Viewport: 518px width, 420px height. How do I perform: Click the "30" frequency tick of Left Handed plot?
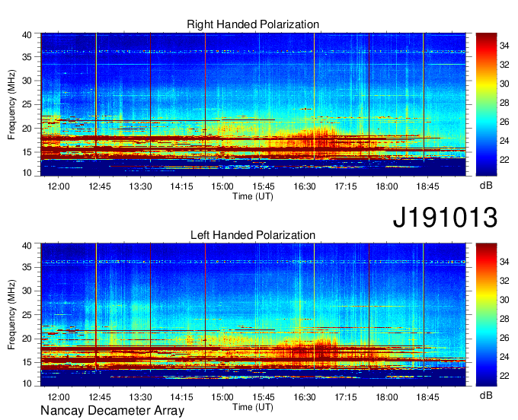pyautogui.click(x=27, y=291)
